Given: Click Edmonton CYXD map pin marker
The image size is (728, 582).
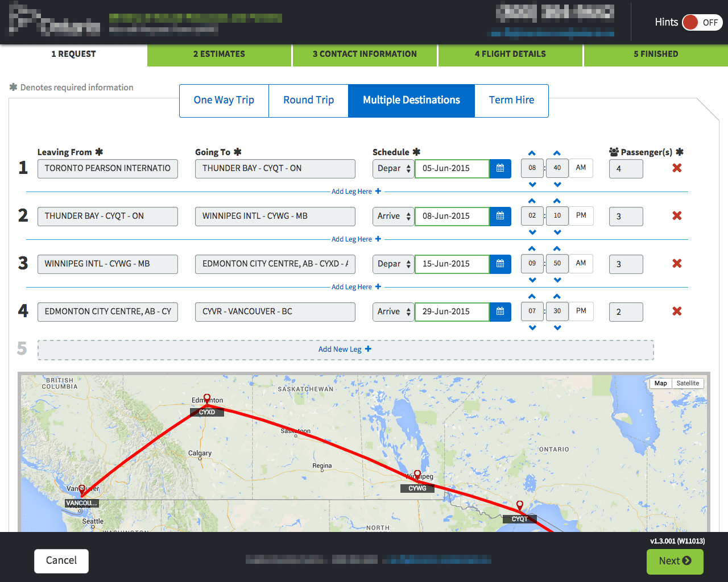Looking at the screenshot, I should pyautogui.click(x=207, y=399).
